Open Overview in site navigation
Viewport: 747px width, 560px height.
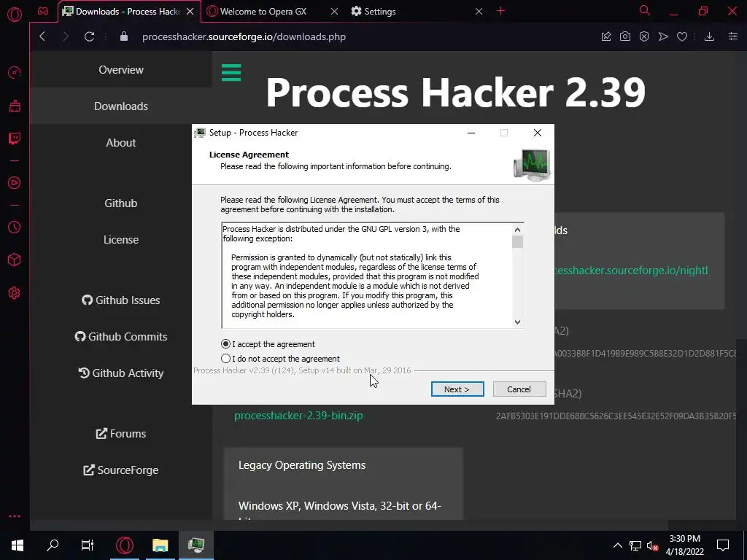pos(121,69)
